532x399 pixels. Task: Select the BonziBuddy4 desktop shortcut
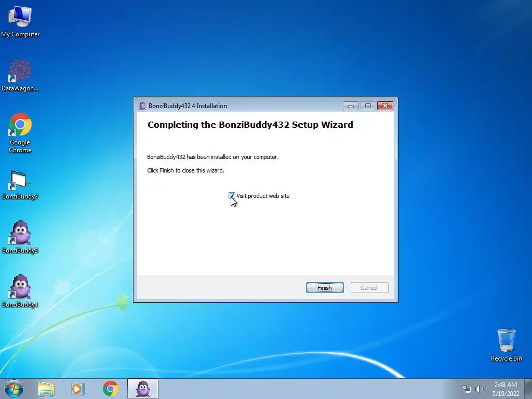tap(20, 291)
